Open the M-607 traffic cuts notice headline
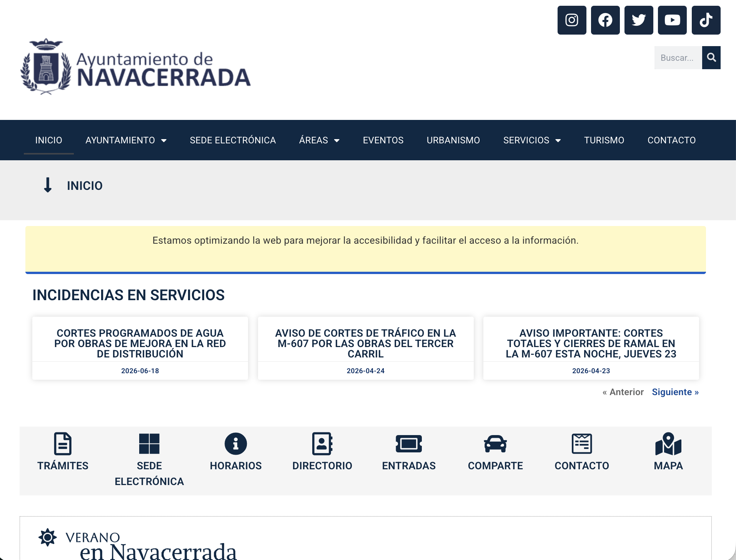736x560 pixels. click(366, 343)
